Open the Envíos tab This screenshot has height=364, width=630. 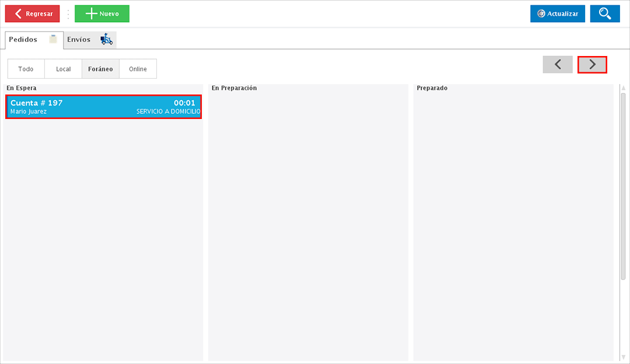click(x=79, y=40)
